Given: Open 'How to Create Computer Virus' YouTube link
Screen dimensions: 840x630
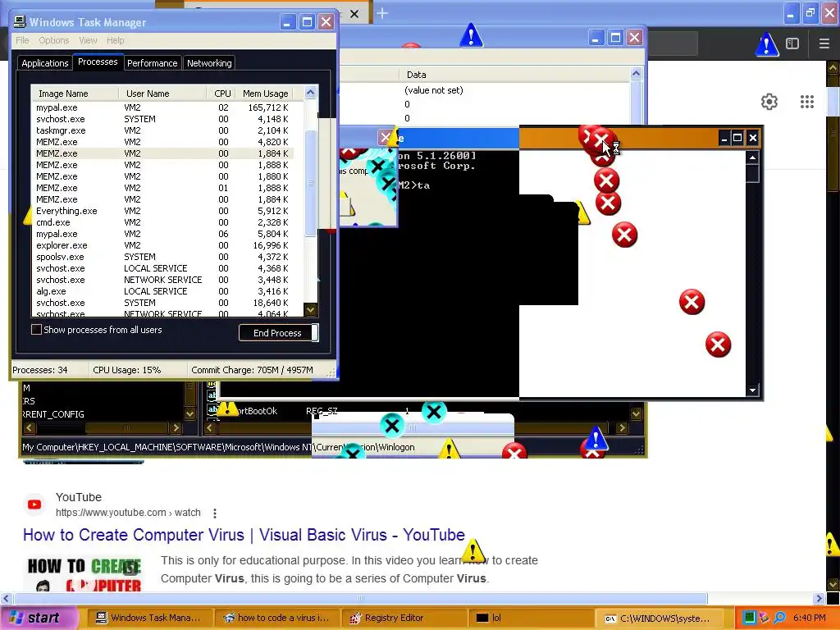Looking at the screenshot, I should pos(244,535).
